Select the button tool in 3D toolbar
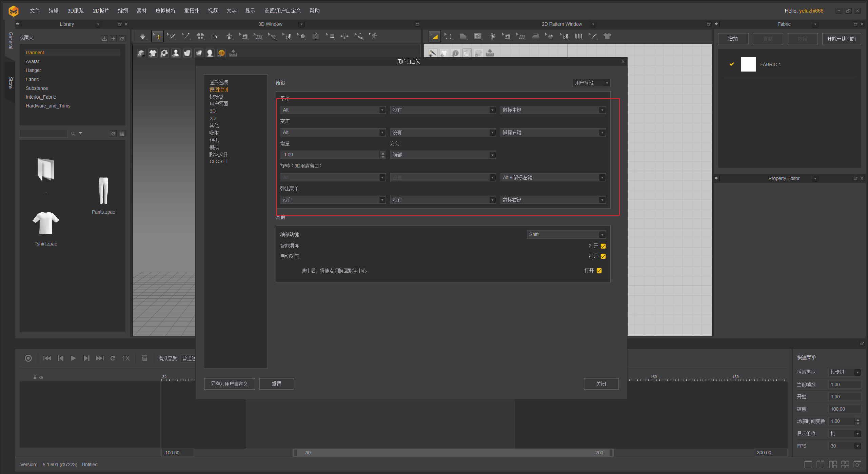The height and width of the screenshot is (474, 868). coord(302,36)
